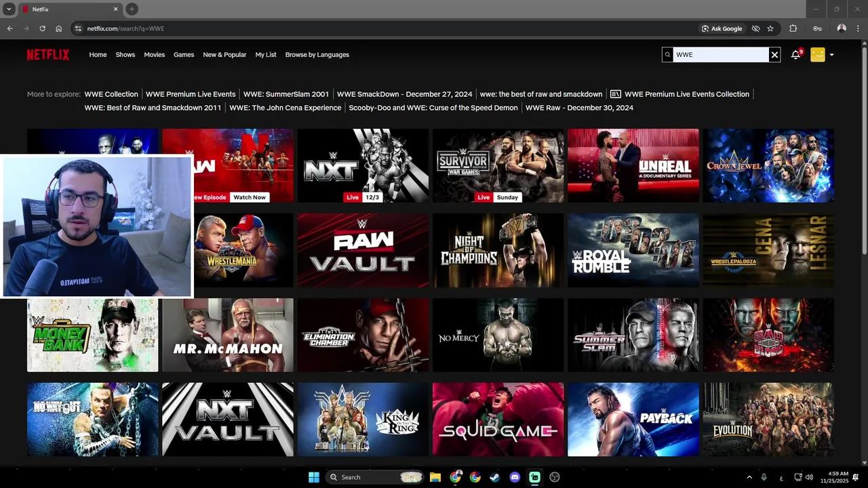
Task: Go to Netflix Home
Action: (98, 55)
